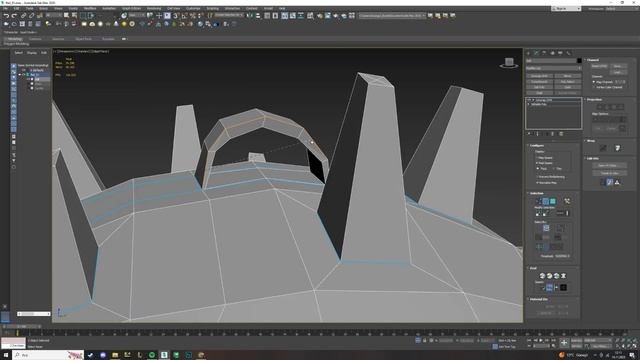
Task: Click the Rectangular Selection Region icon
Action: pos(83,16)
